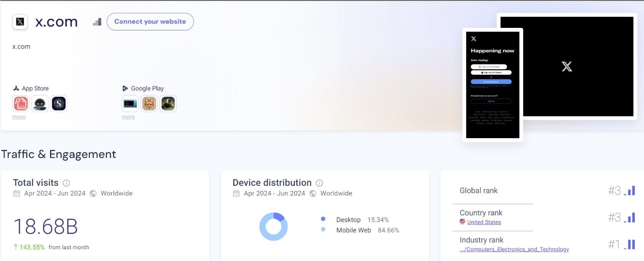Viewport: 644px width, 261px height.
Task: Open the dark blue S app icon
Action: click(x=59, y=103)
